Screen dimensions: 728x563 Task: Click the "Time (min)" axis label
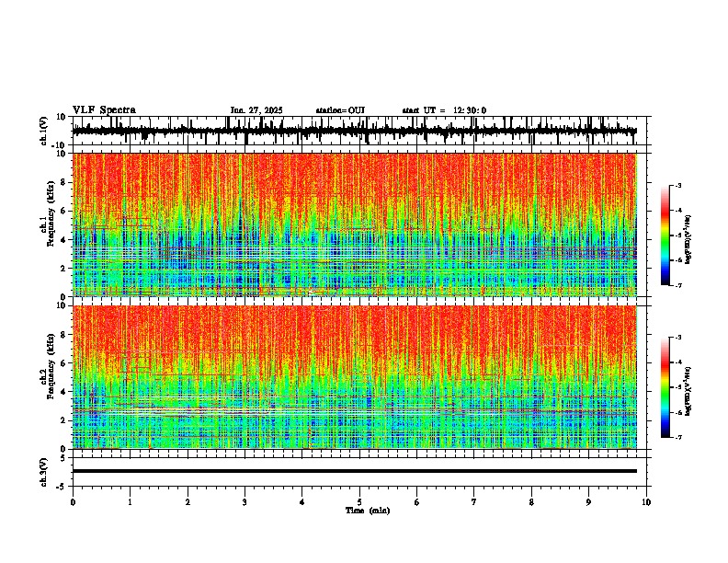click(x=368, y=511)
